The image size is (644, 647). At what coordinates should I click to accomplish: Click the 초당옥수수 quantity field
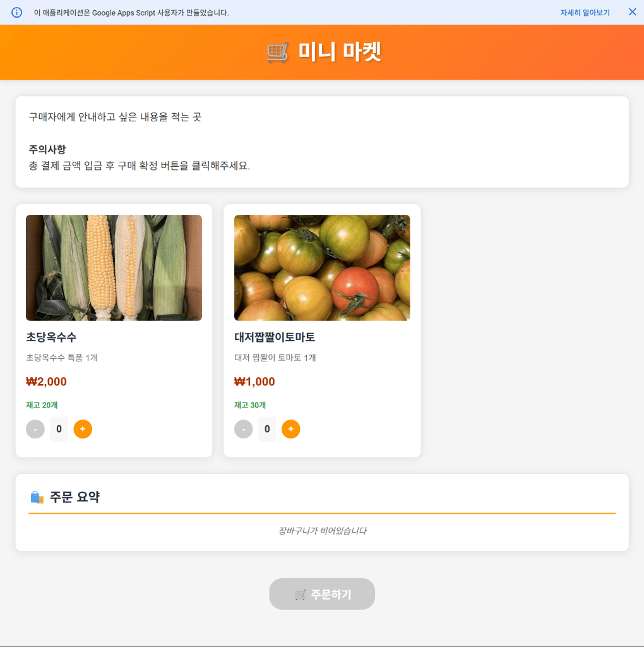coord(59,429)
